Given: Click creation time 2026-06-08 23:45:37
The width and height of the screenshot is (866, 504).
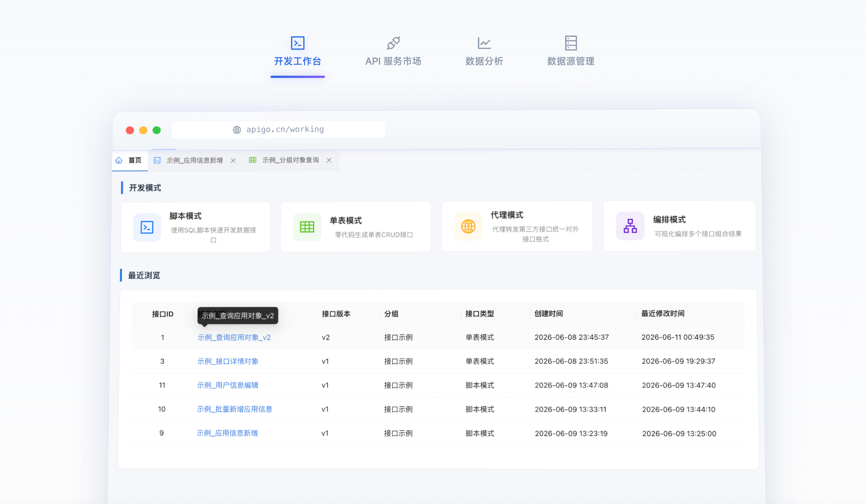Looking at the screenshot, I should pyautogui.click(x=572, y=337).
